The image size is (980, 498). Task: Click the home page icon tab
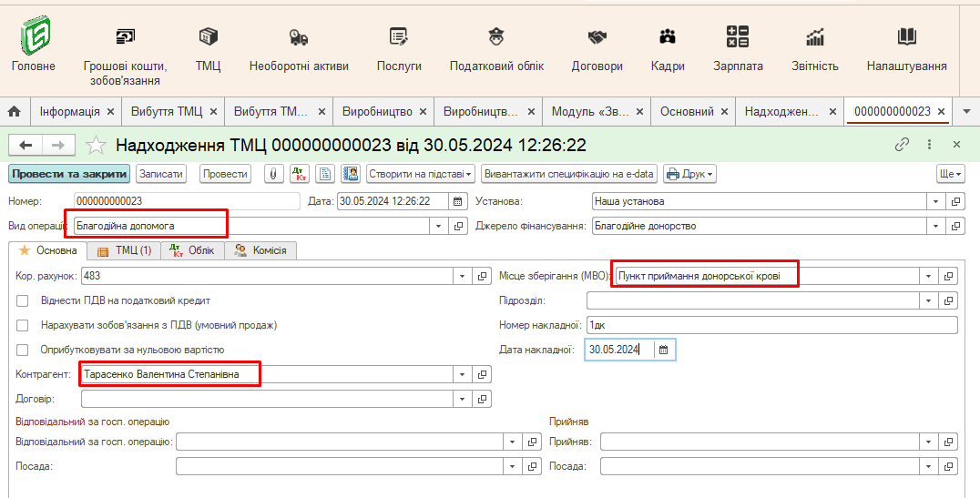click(15, 111)
